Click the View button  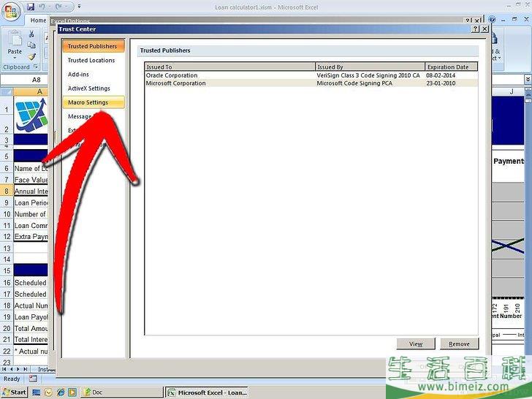[x=416, y=343]
